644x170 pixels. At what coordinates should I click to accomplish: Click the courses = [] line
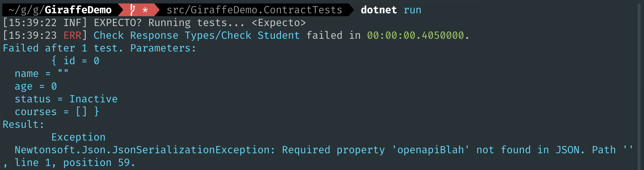coord(57,112)
